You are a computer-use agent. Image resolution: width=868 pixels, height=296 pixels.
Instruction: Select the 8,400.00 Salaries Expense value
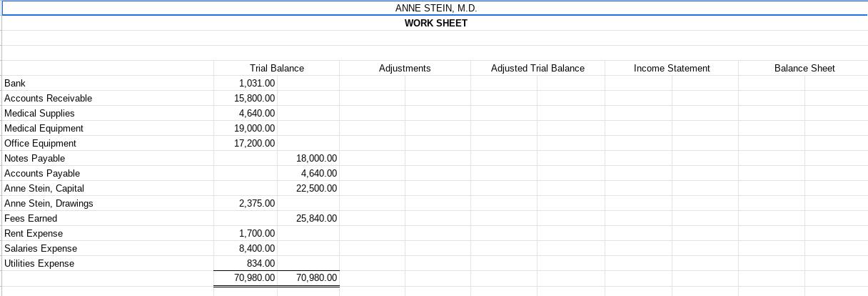coord(246,248)
